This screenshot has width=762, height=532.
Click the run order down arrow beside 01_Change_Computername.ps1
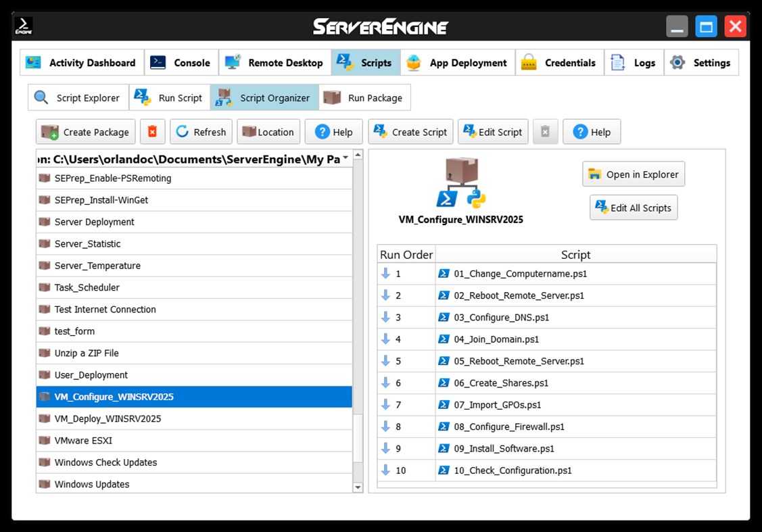(386, 274)
